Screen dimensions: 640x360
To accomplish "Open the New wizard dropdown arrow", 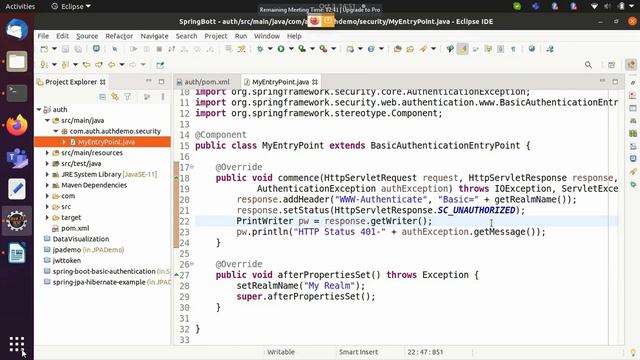I will click(54, 49).
